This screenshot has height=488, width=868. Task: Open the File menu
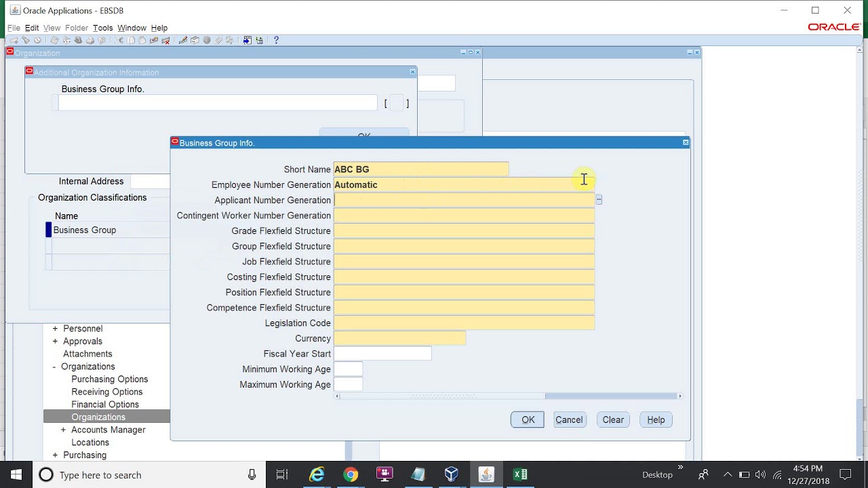click(14, 28)
